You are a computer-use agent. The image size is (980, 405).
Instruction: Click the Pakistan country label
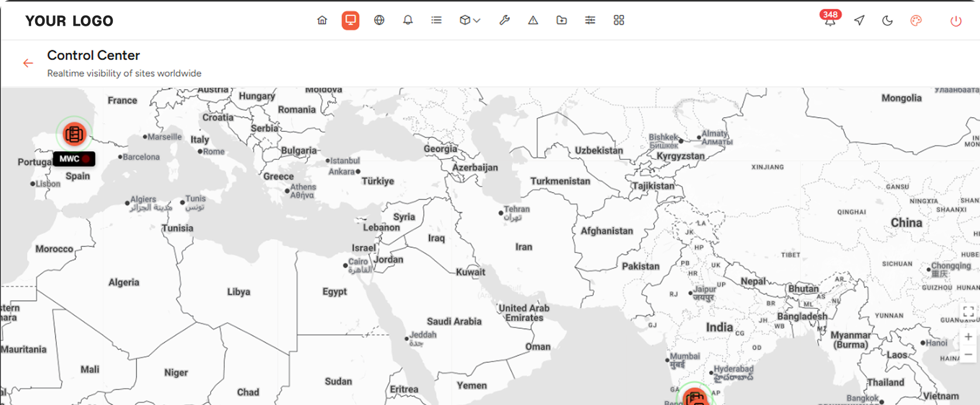click(640, 266)
